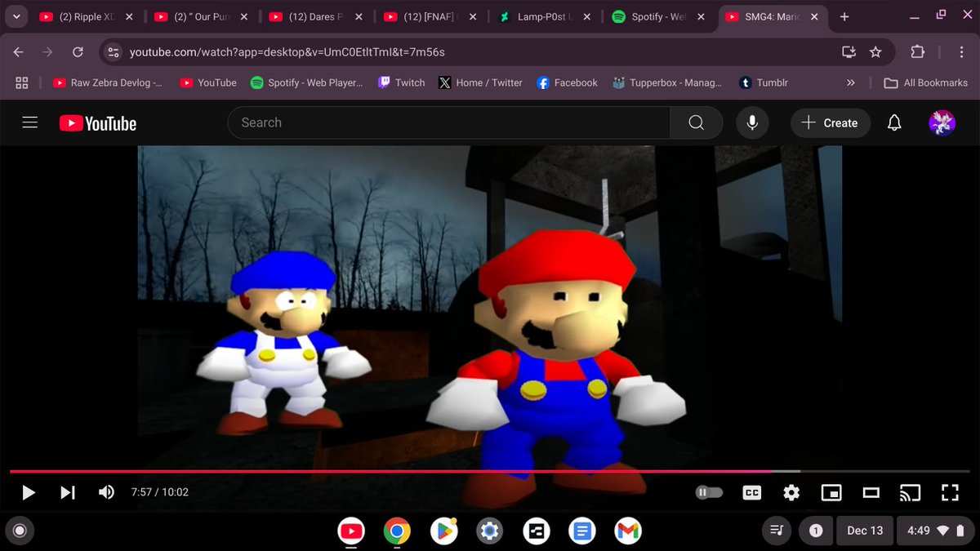Open the apps grid in bookmarks bar
This screenshot has height=551, width=980.
pyautogui.click(x=22, y=82)
